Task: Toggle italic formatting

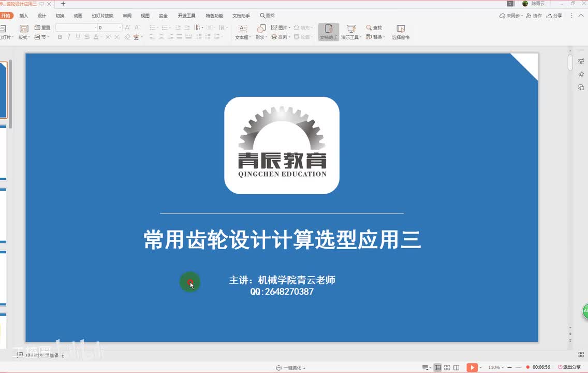Action: tap(69, 37)
